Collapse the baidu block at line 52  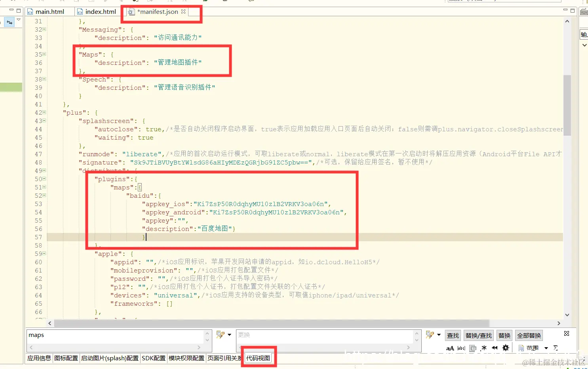44,195
